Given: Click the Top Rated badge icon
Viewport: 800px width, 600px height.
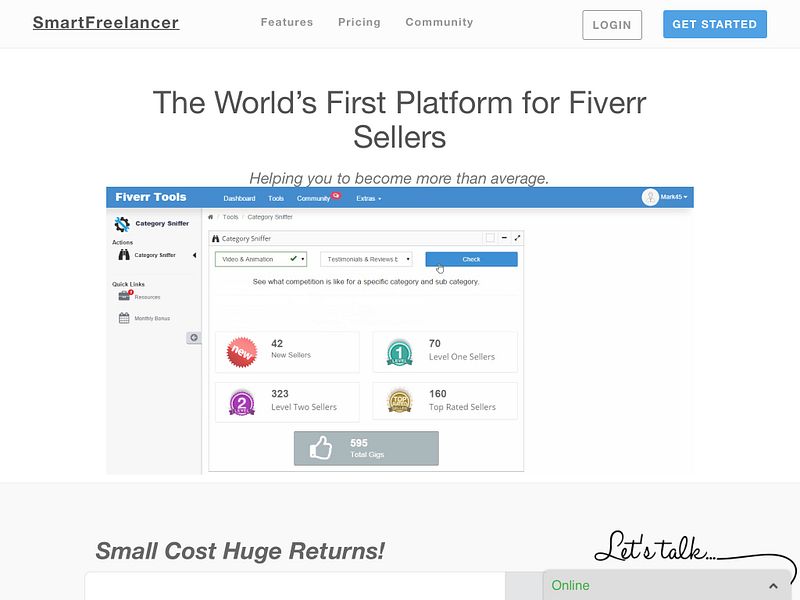Looking at the screenshot, I should pos(399,402).
